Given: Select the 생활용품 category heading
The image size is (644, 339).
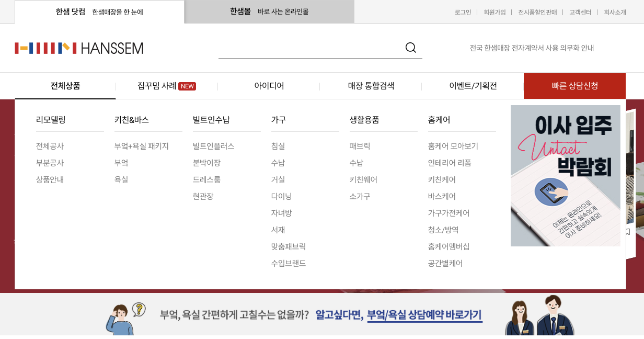Looking at the screenshot, I should click(x=364, y=120).
